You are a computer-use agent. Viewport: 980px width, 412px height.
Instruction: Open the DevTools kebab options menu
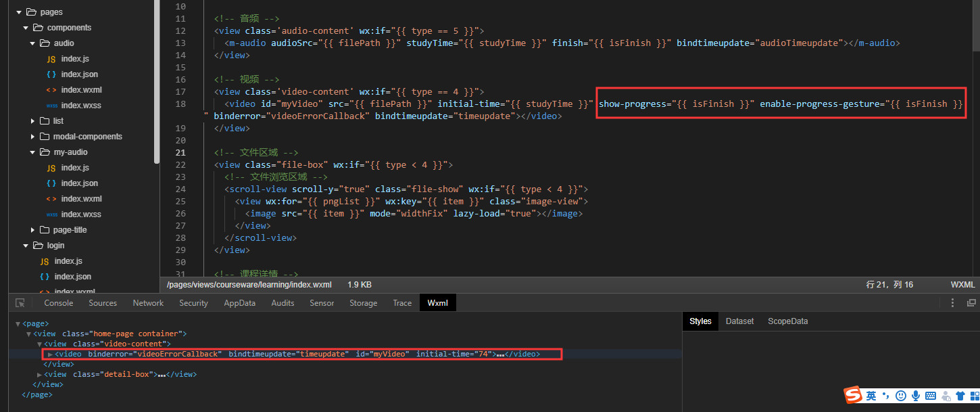(953, 303)
